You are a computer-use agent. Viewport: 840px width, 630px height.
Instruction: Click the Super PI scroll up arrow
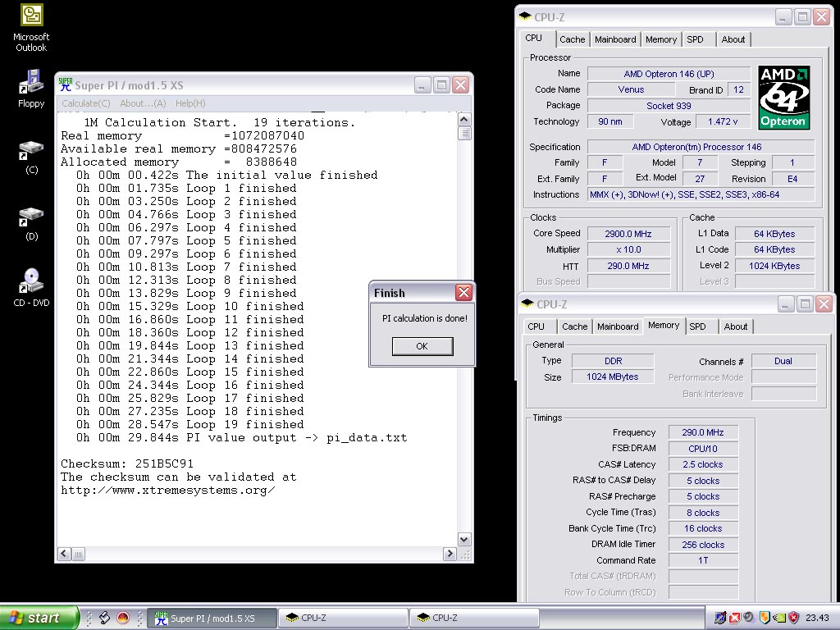pyautogui.click(x=464, y=119)
